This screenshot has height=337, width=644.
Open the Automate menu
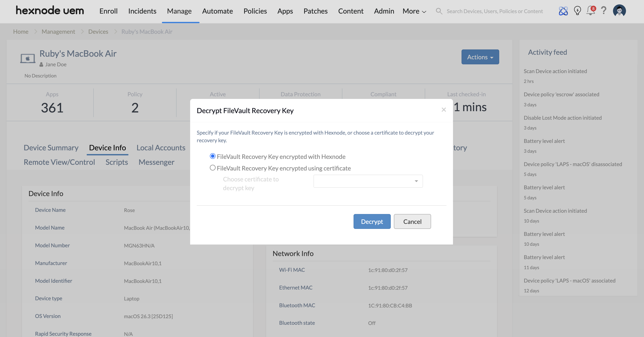(218, 11)
